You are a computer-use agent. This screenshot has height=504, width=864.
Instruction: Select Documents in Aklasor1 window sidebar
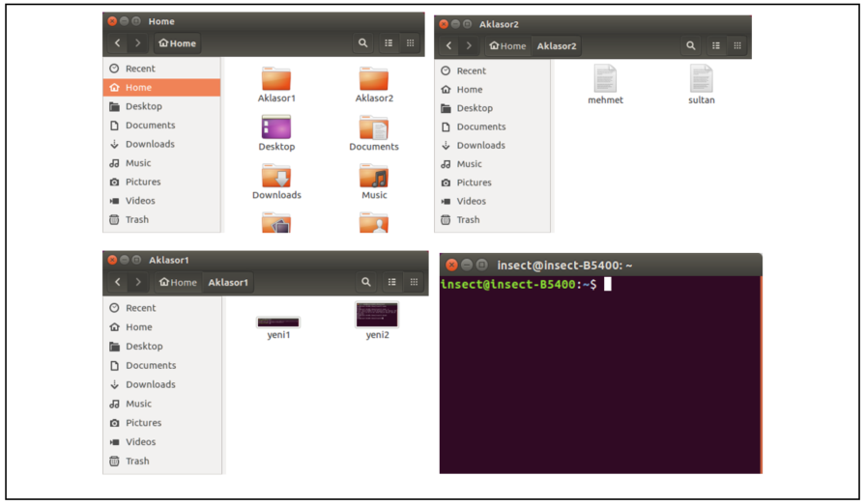(x=162, y=365)
